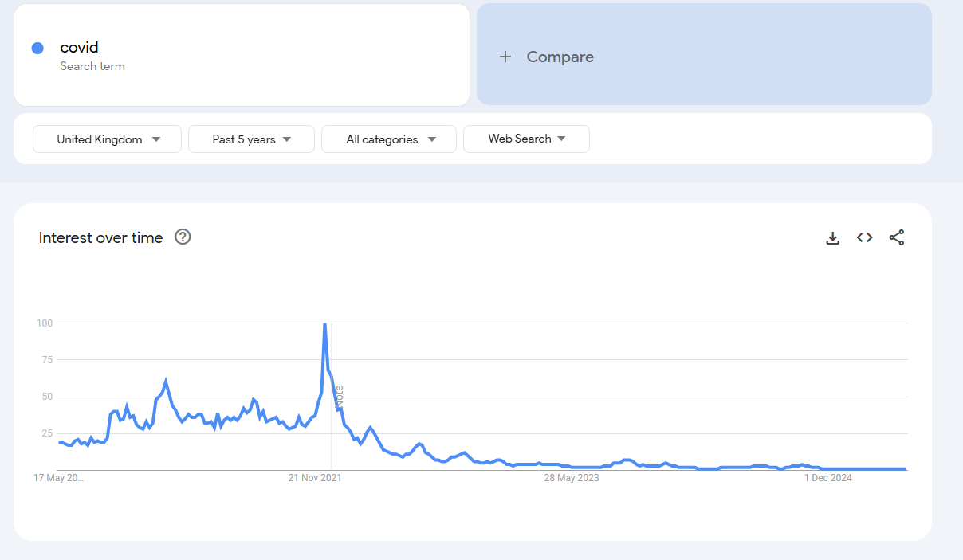The image size is (963, 560).
Task: Click the 1 Dec 2024 axis label
Action: coord(828,478)
